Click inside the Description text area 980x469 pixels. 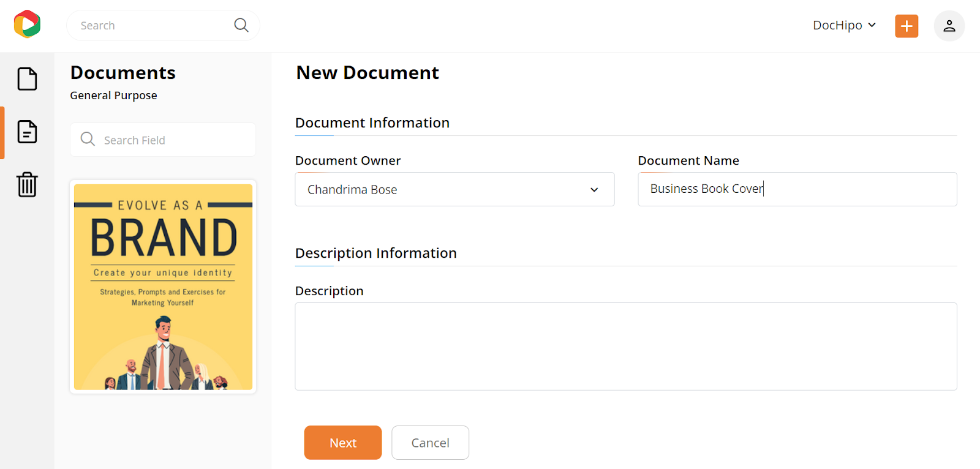coord(625,347)
